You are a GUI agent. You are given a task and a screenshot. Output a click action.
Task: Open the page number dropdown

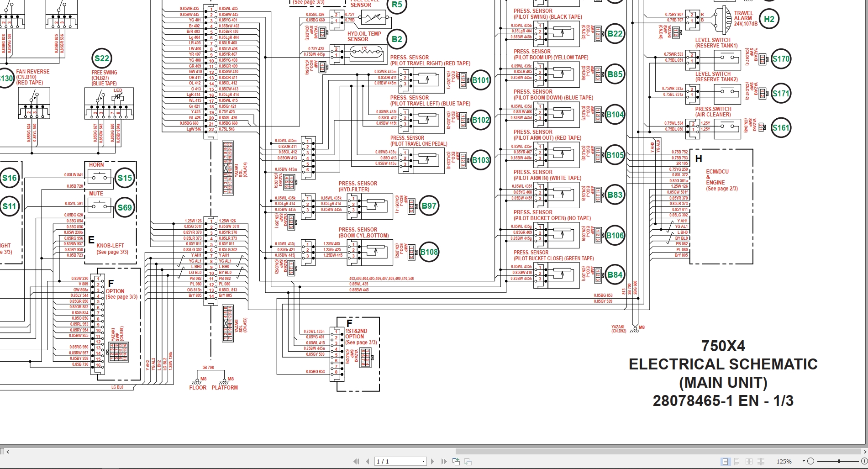coord(423,461)
